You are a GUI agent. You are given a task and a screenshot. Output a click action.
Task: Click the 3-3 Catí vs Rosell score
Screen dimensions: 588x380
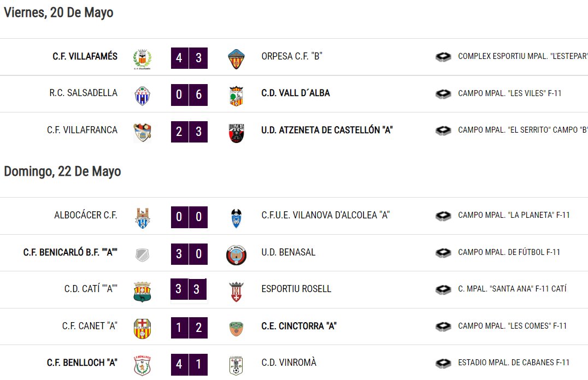(x=188, y=289)
